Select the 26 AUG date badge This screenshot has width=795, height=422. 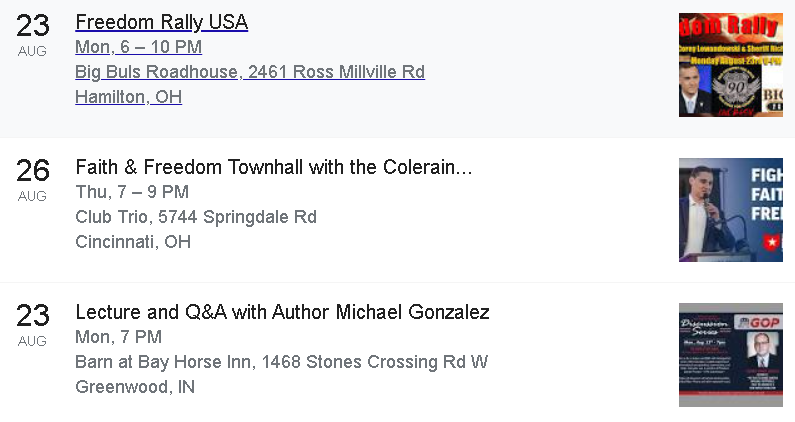tap(32, 180)
